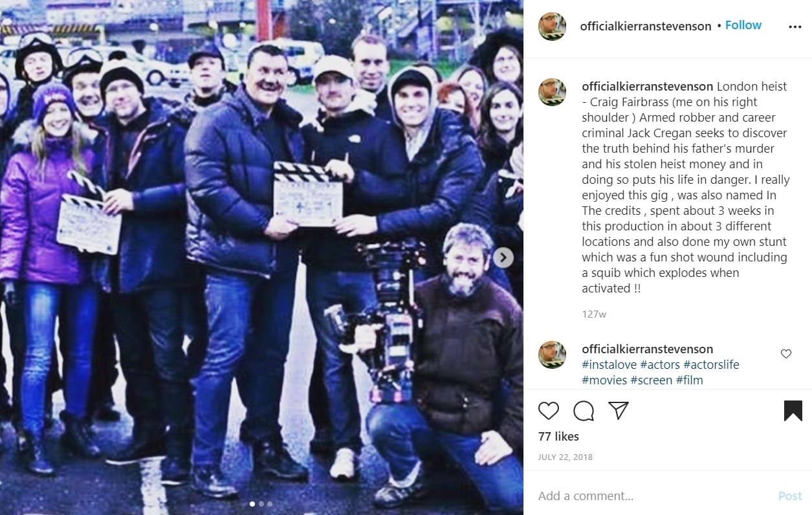Open the #actorslife hashtag

click(x=711, y=364)
